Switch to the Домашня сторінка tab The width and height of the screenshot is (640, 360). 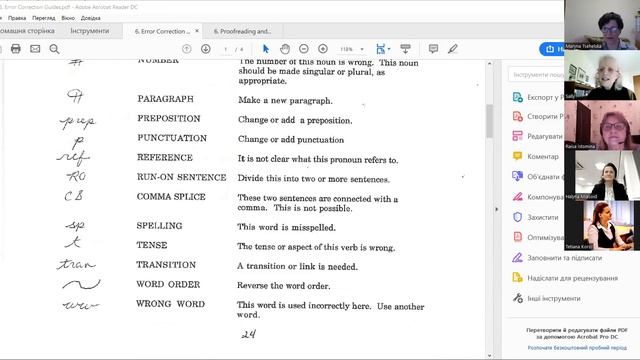coord(28,31)
